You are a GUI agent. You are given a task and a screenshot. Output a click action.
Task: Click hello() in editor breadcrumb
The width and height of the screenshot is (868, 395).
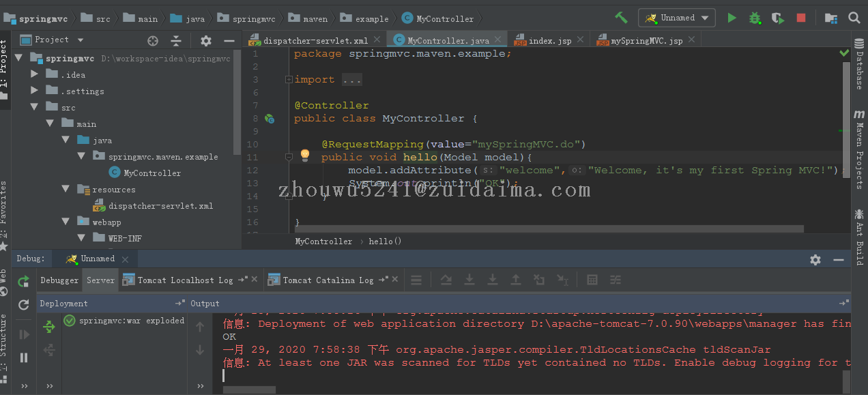pyautogui.click(x=385, y=241)
